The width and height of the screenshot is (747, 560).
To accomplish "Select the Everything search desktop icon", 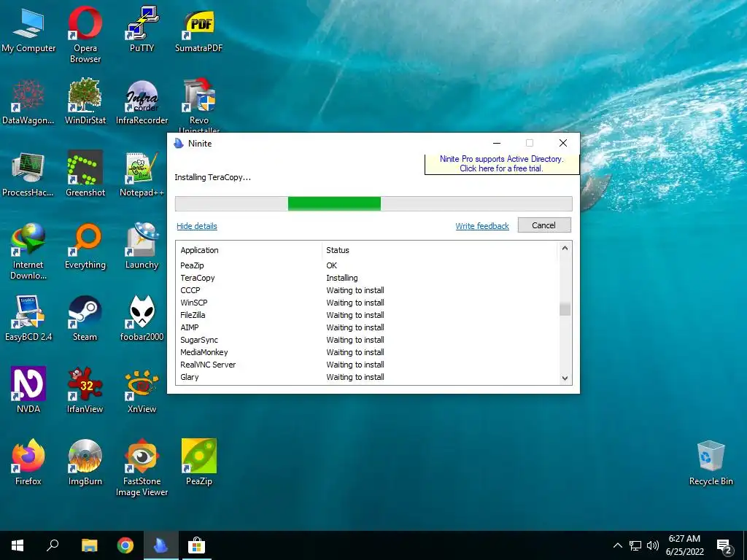I will pyautogui.click(x=85, y=246).
